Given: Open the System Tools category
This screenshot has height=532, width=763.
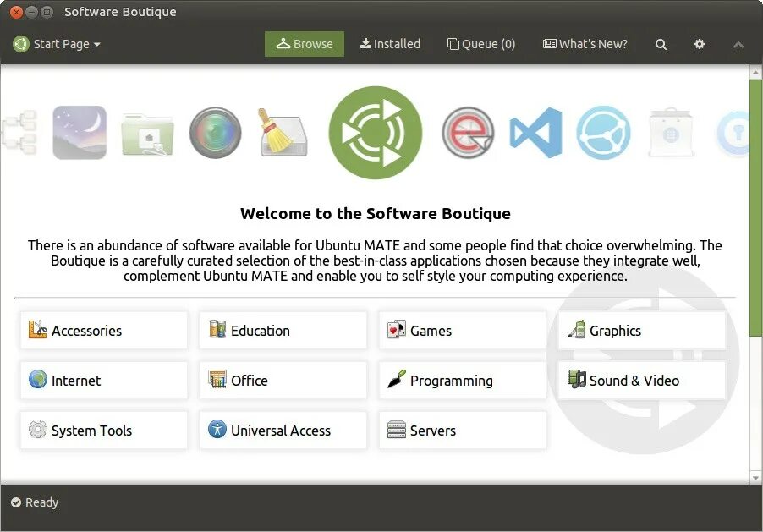Looking at the screenshot, I should tap(104, 431).
